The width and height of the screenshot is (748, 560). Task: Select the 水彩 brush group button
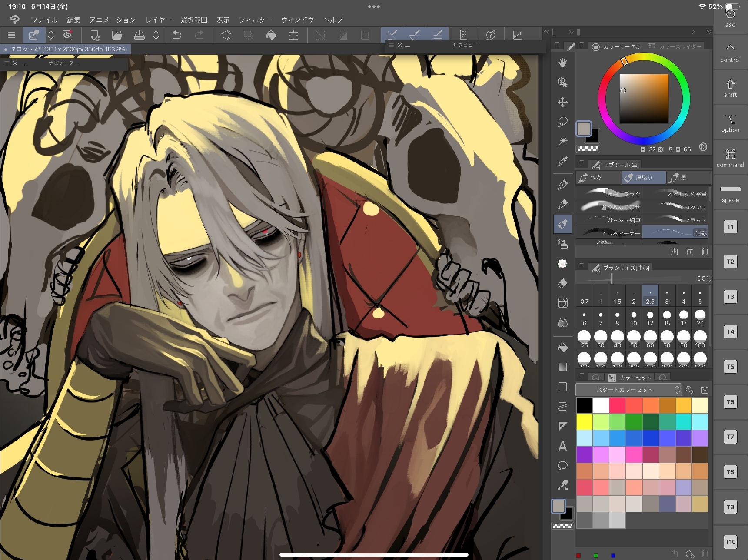tap(598, 178)
